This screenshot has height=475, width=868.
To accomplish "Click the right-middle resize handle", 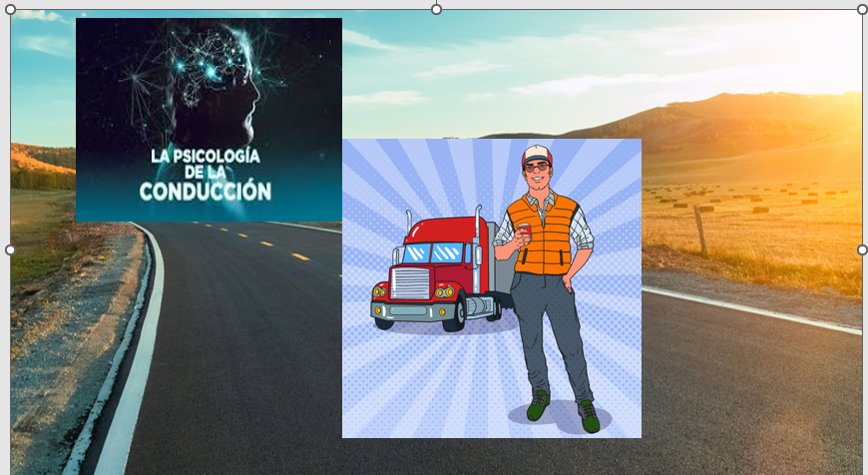I will (x=862, y=248).
